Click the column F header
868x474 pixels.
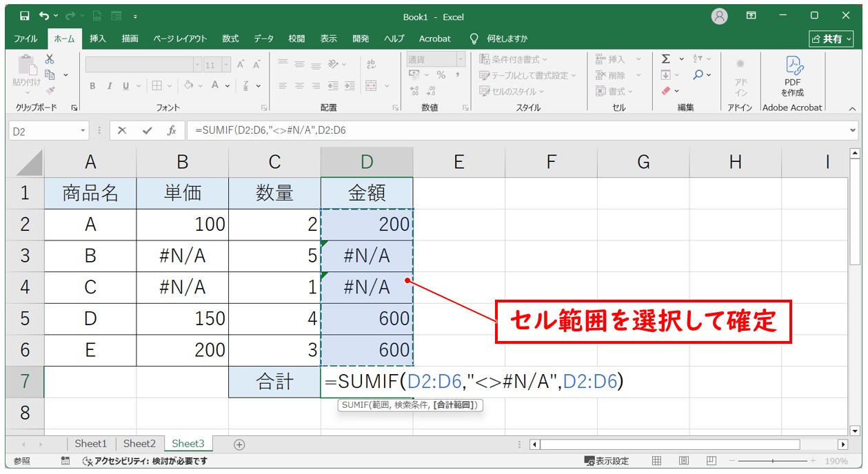pos(551,162)
